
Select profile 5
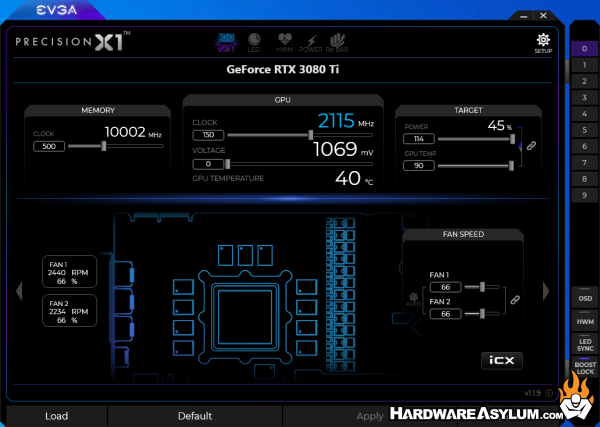click(x=584, y=130)
